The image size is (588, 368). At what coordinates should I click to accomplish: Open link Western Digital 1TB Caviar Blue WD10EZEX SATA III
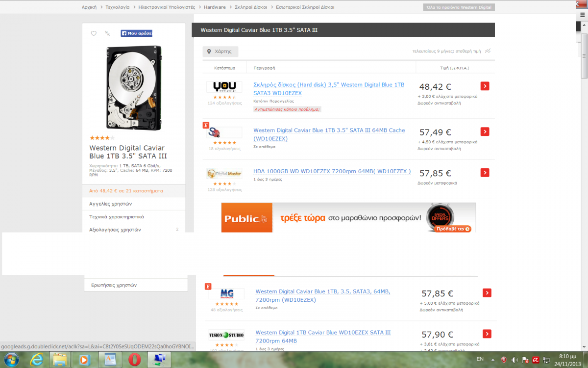323,337
